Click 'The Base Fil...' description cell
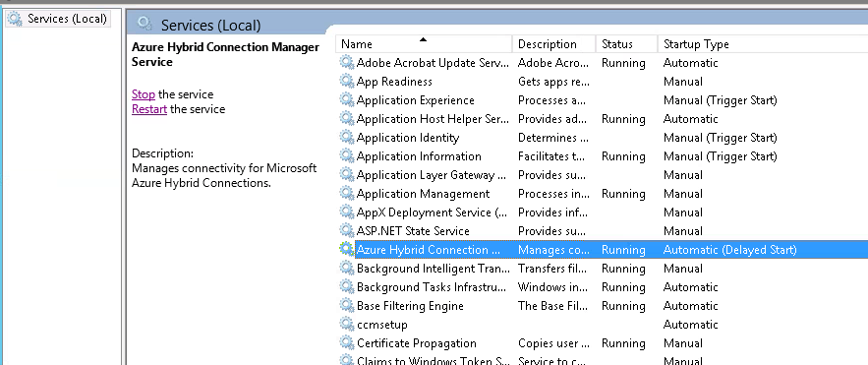The image size is (868, 365). pos(552,306)
